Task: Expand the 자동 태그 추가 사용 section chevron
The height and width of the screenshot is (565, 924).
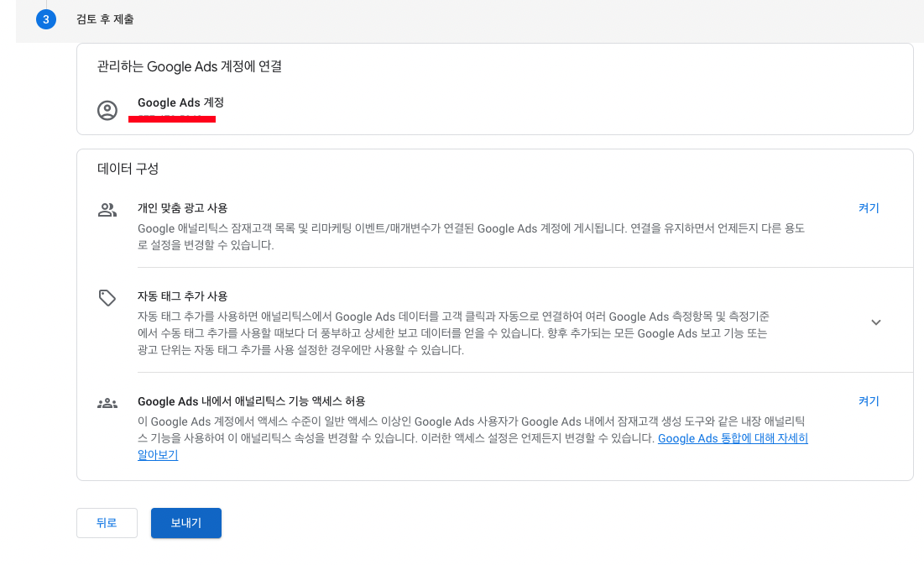Action: click(x=875, y=322)
